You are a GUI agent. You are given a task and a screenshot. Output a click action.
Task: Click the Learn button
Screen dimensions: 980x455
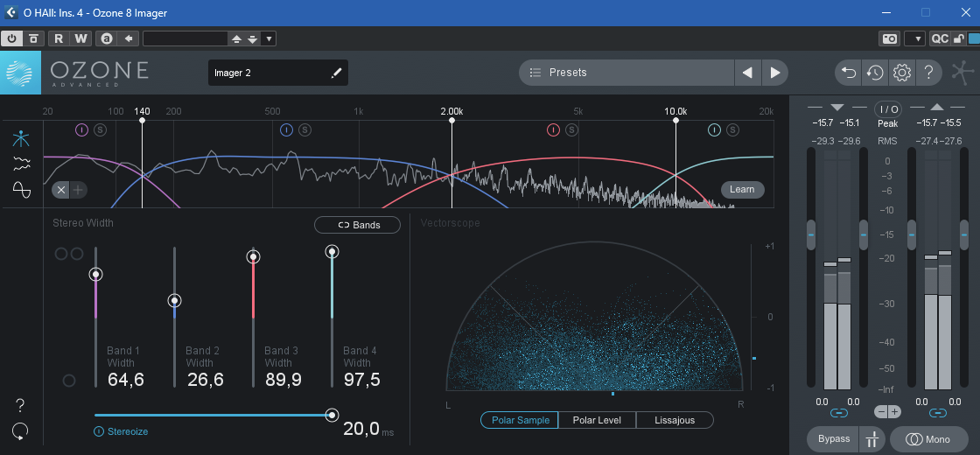point(742,189)
